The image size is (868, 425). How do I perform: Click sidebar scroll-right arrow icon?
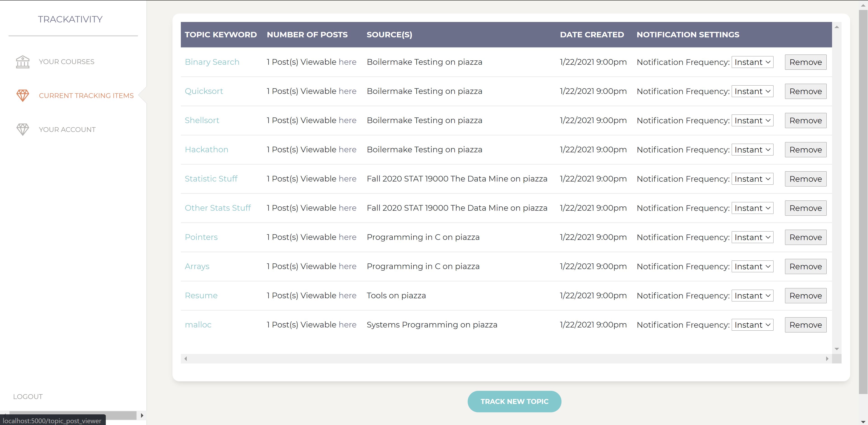coord(142,415)
